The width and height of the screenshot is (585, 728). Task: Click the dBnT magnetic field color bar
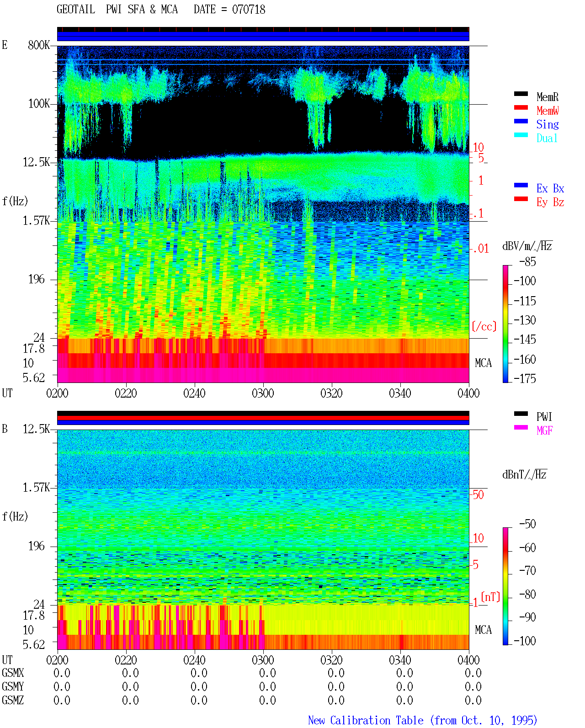tap(505, 586)
